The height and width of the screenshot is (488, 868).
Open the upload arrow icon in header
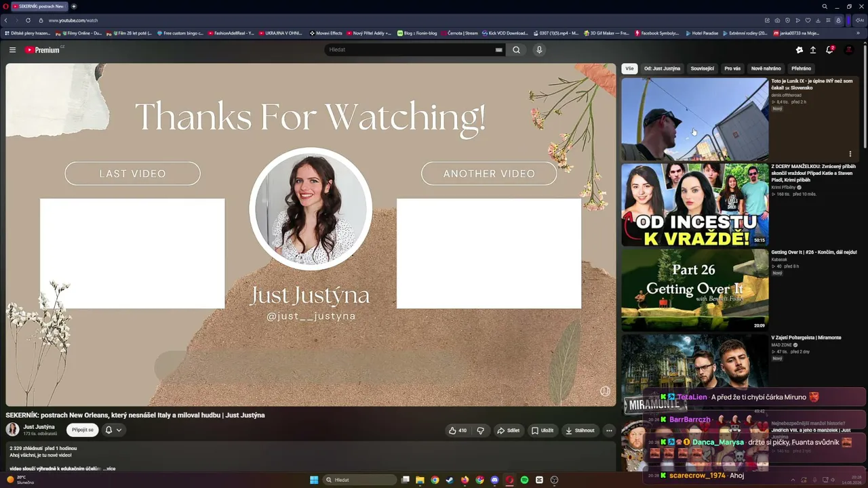coord(813,49)
